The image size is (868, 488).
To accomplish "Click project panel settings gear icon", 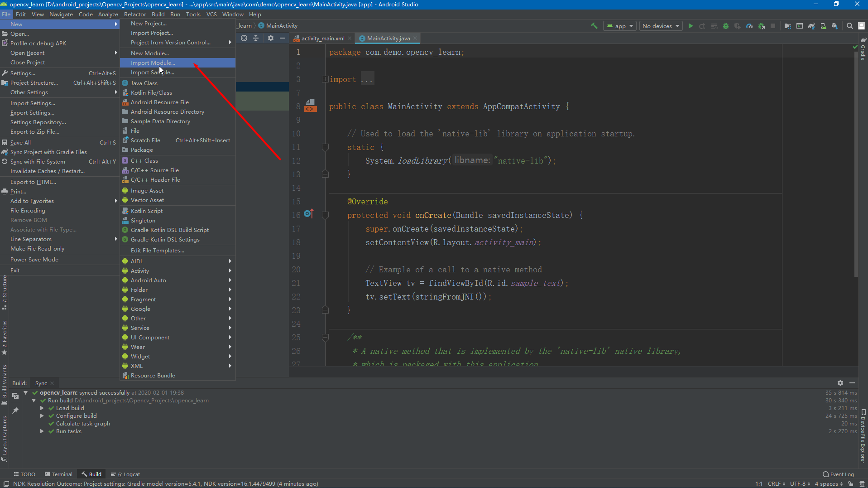I will 271,38.
